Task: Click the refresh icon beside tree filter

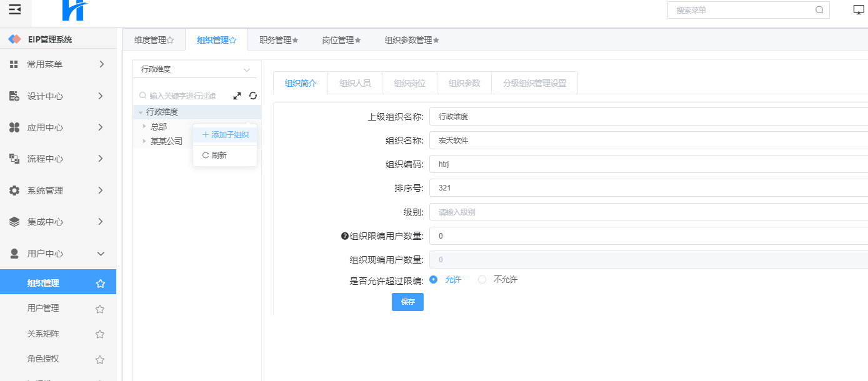Action: (252, 96)
